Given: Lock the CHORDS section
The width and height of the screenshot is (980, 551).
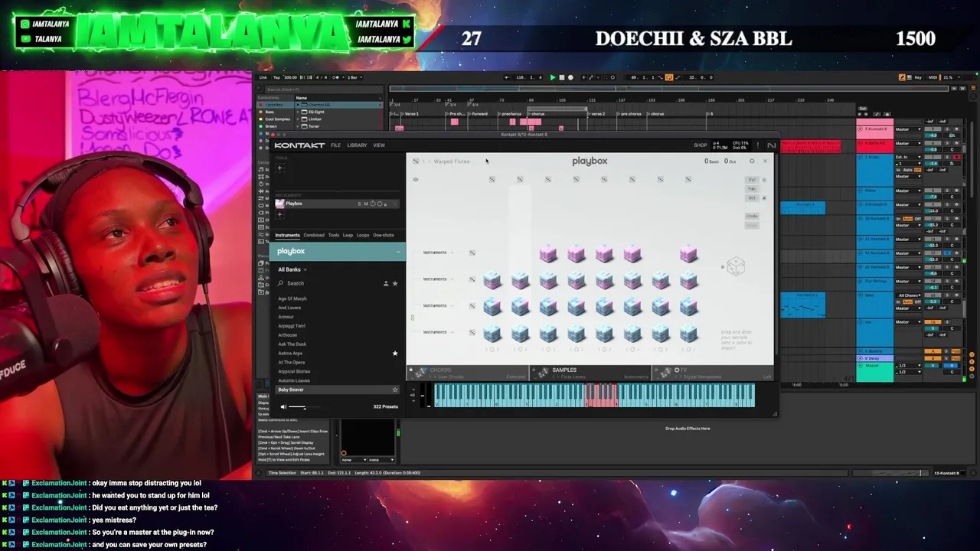Looking at the screenshot, I should point(410,370).
